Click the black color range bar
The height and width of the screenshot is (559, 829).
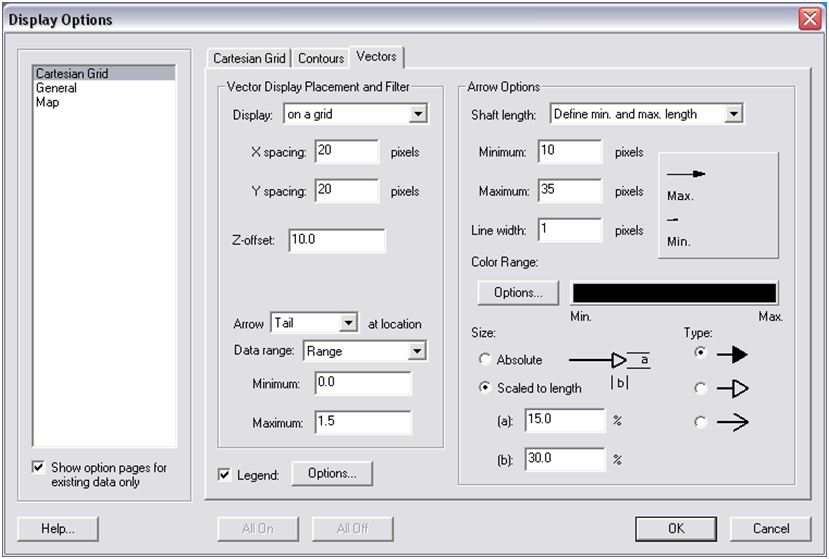point(674,293)
